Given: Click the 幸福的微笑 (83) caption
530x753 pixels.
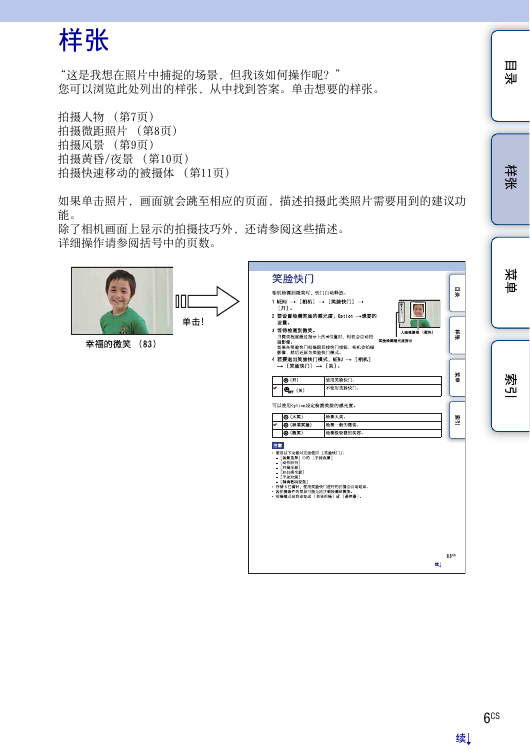Looking at the screenshot, I should point(121,344).
